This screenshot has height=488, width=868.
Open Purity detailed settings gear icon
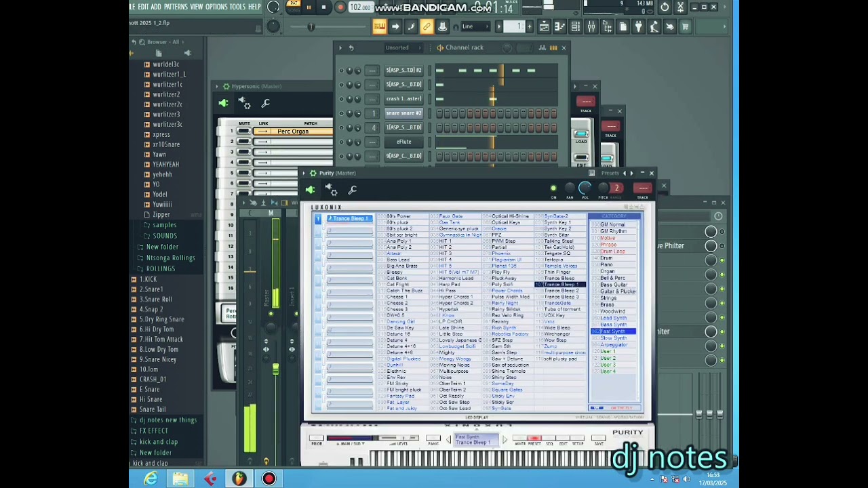(x=331, y=190)
